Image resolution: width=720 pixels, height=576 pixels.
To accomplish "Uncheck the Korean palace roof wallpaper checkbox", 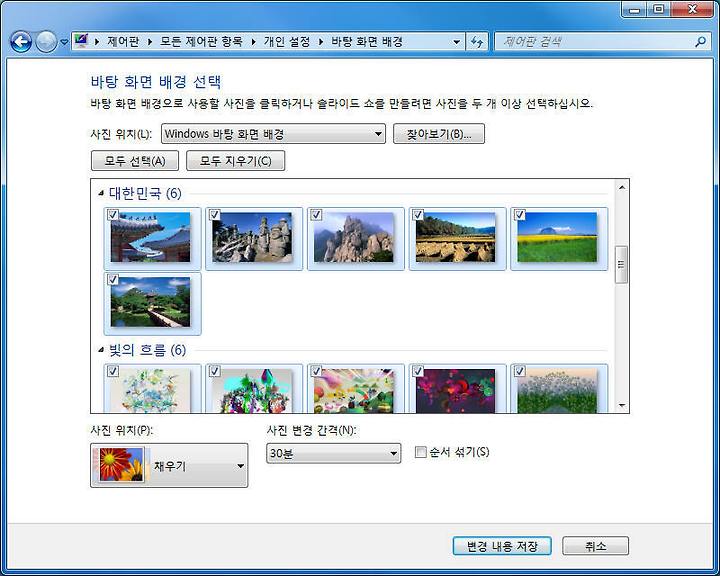I will coord(113,215).
